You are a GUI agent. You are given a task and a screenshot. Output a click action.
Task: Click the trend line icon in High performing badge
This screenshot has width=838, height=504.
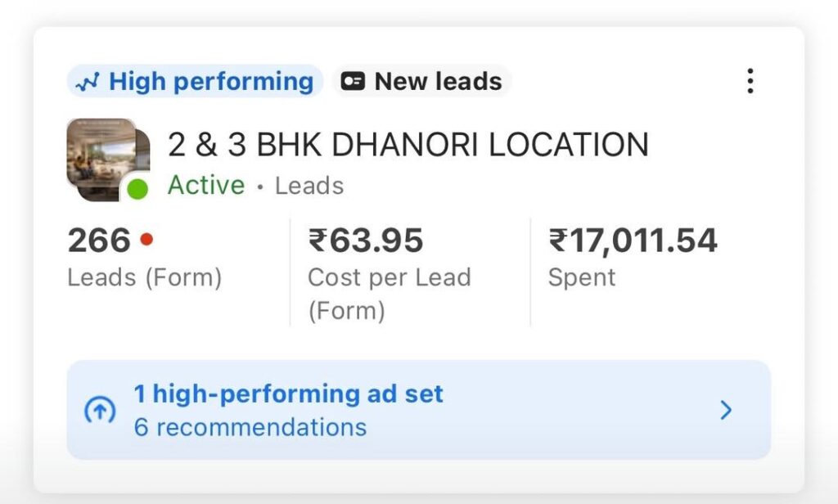88,82
